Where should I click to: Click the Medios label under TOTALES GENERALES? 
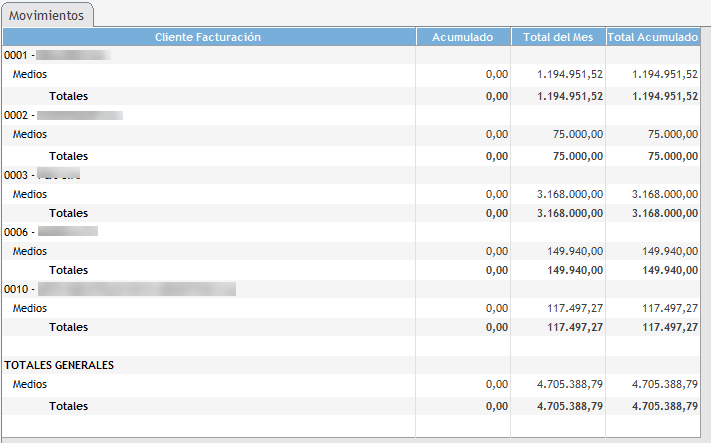pos(30,385)
